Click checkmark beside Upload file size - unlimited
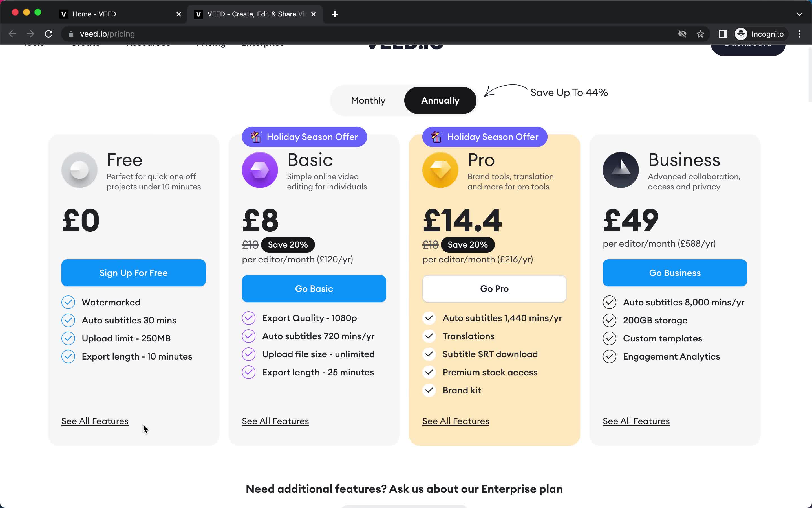812x508 pixels. [249, 354]
